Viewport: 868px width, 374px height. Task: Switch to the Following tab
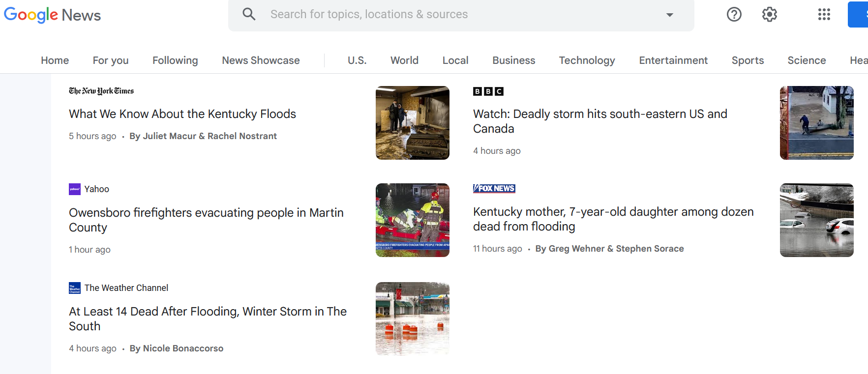pyautogui.click(x=175, y=60)
